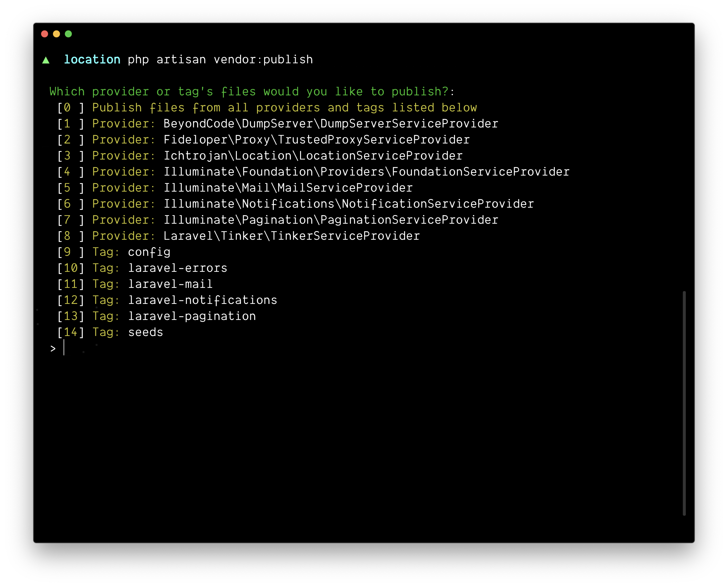The width and height of the screenshot is (728, 587).
Task: Click the 'location' directory name in prompt
Action: pyautogui.click(x=92, y=59)
